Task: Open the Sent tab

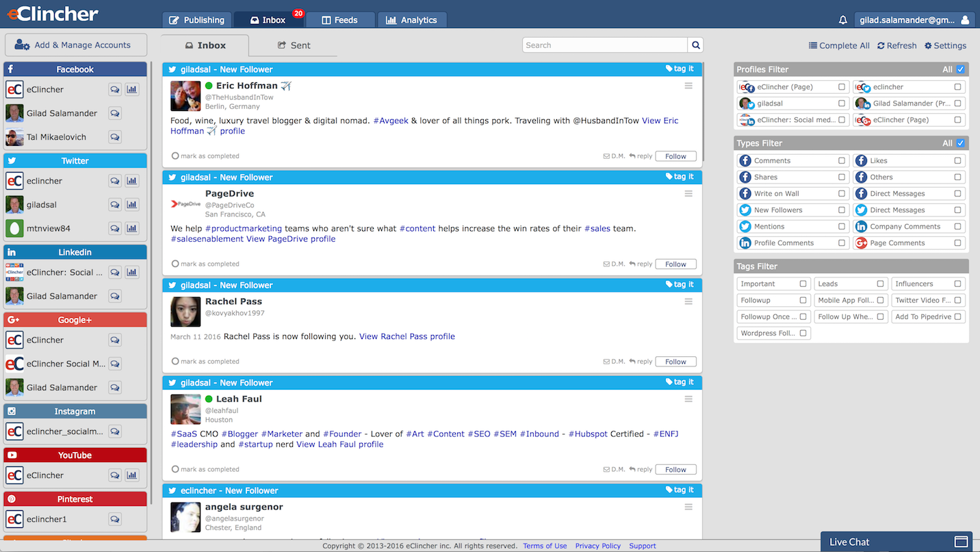Action: click(294, 45)
